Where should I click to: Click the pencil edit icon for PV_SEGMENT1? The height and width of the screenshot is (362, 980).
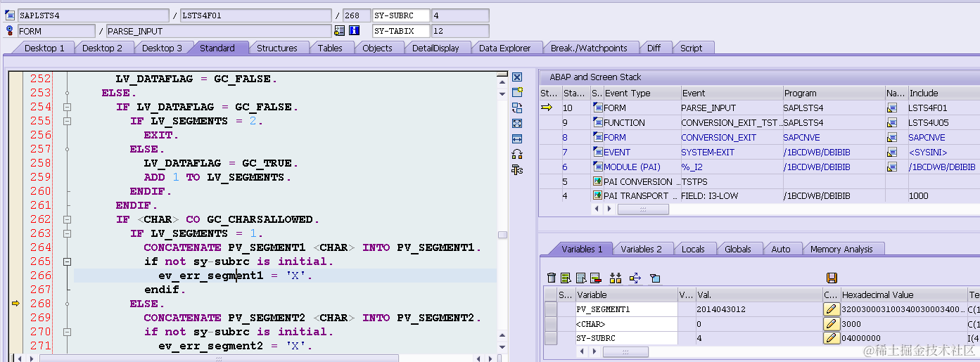(x=831, y=309)
